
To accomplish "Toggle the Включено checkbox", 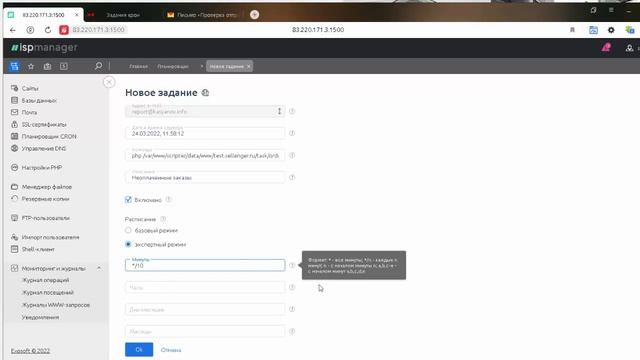I will click(x=128, y=200).
